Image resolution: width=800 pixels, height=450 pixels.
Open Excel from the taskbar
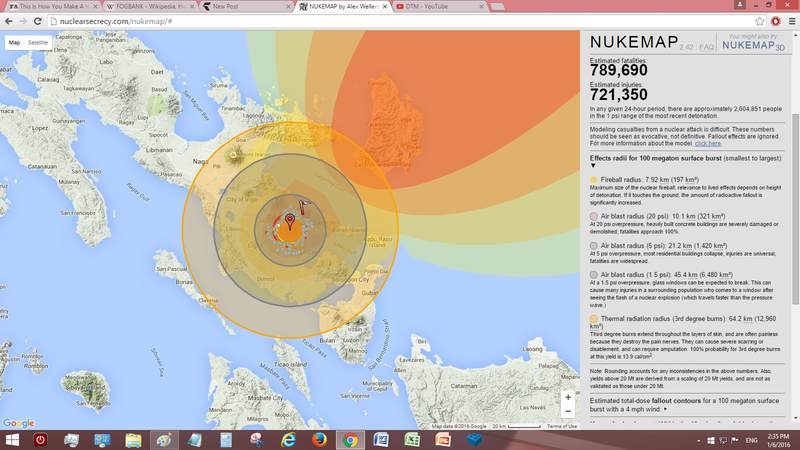412,440
